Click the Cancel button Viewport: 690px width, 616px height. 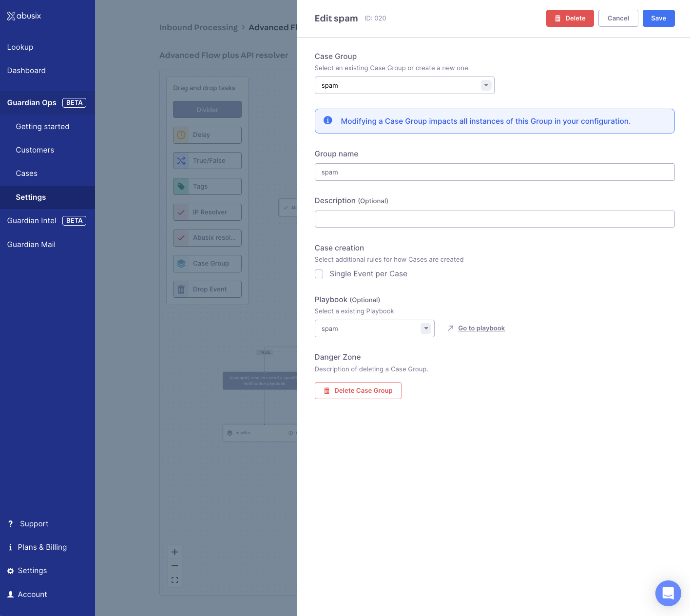[x=618, y=19]
